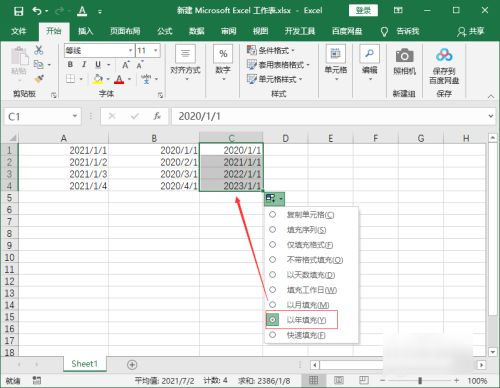Image resolution: width=500 pixels, height=388 pixels.
Task: Click the Cut scissors icon
Action: [39, 51]
